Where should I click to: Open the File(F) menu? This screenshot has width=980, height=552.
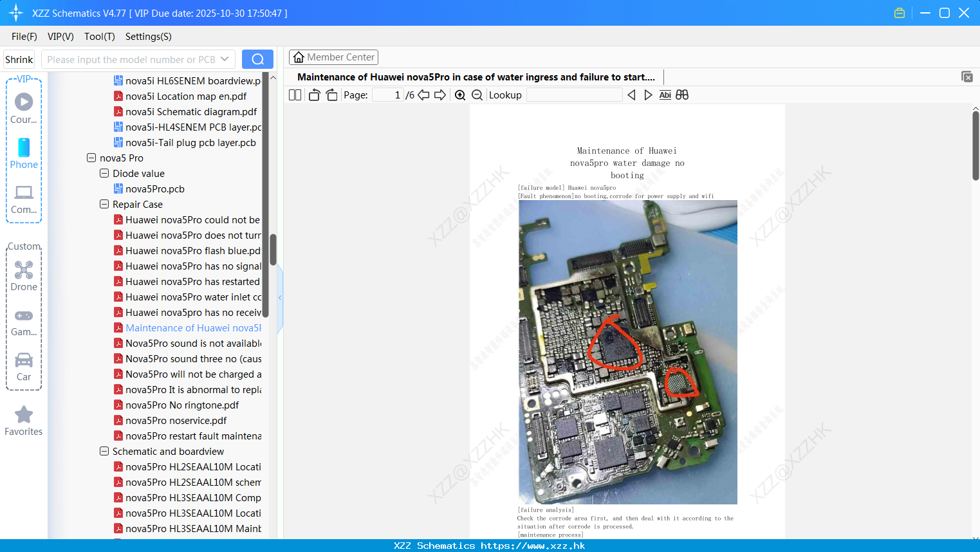[24, 37]
